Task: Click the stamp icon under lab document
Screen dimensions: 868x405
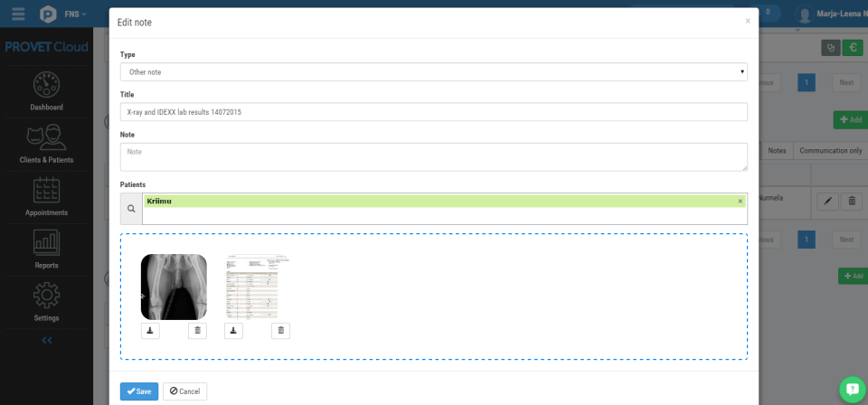Action: click(233, 331)
